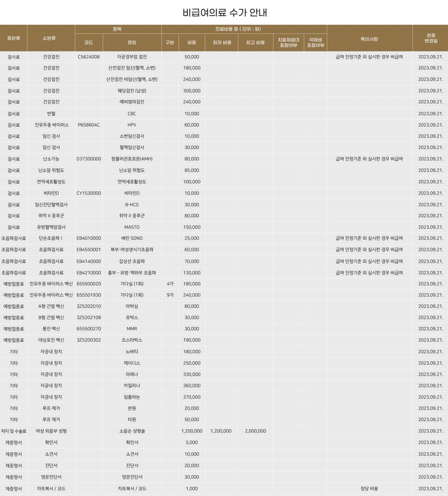The image size is (448, 496).
Task: Click the 코드 column header
Action: 89,43
